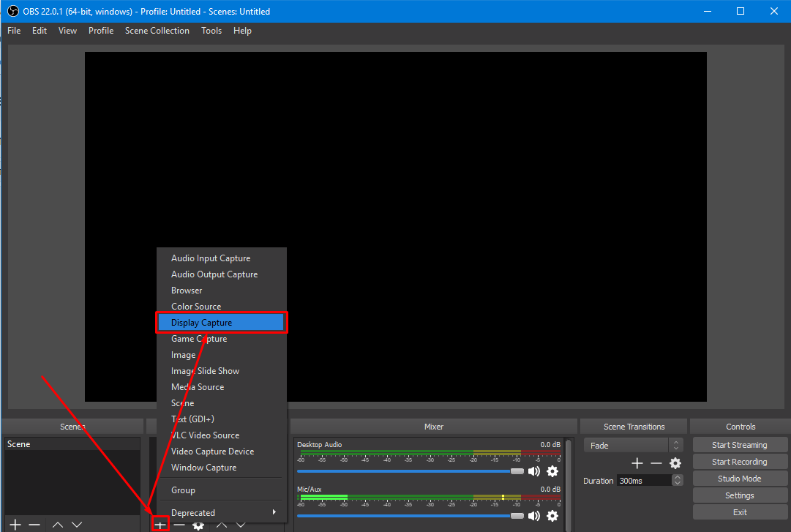Open the File menu
Screen dimensions: 791x532
pos(14,30)
